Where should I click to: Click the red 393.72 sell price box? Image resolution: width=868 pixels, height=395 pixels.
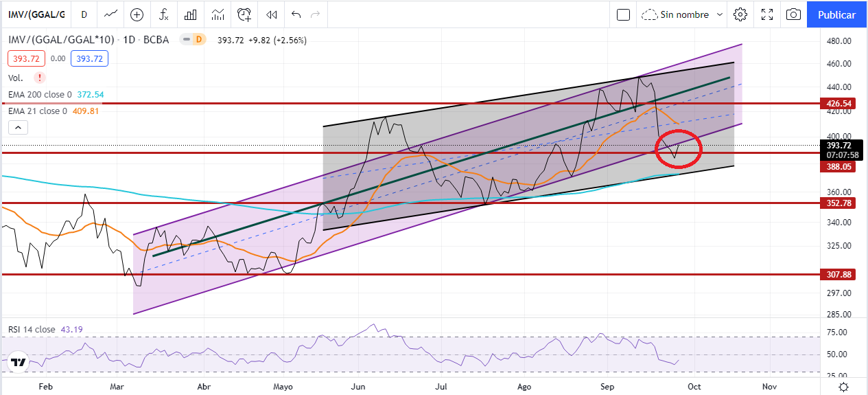pyautogui.click(x=27, y=59)
